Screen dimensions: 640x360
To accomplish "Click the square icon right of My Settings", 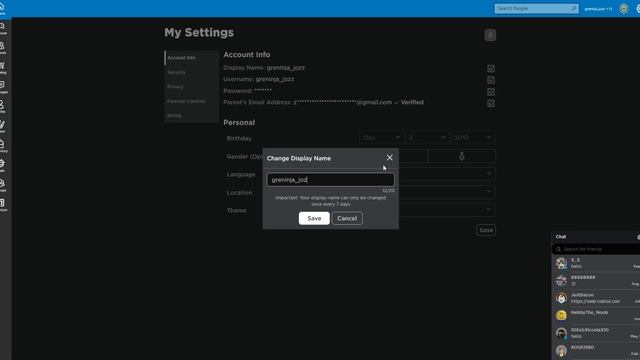I will pos(490,35).
